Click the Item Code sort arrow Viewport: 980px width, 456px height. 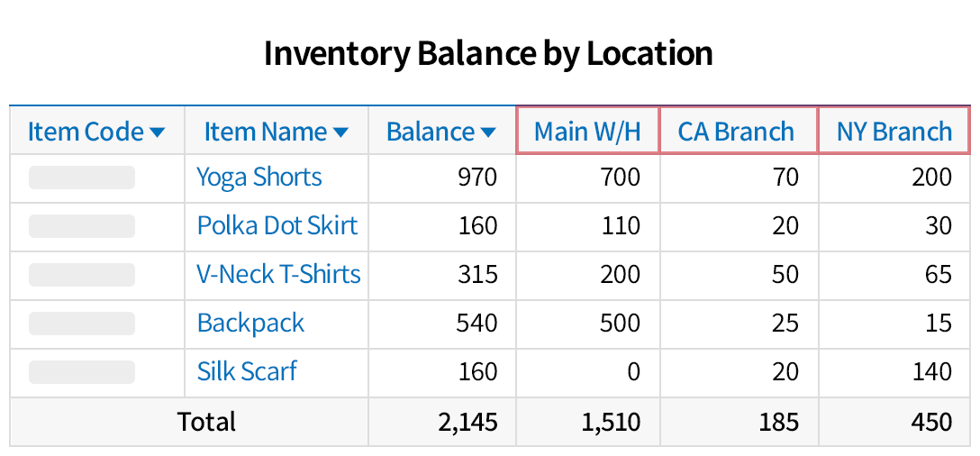point(158,132)
